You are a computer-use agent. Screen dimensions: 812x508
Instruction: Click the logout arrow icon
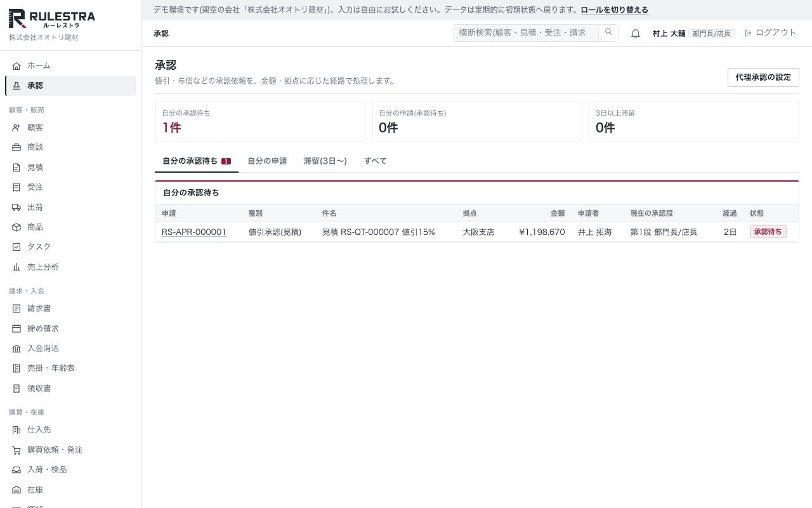click(748, 33)
